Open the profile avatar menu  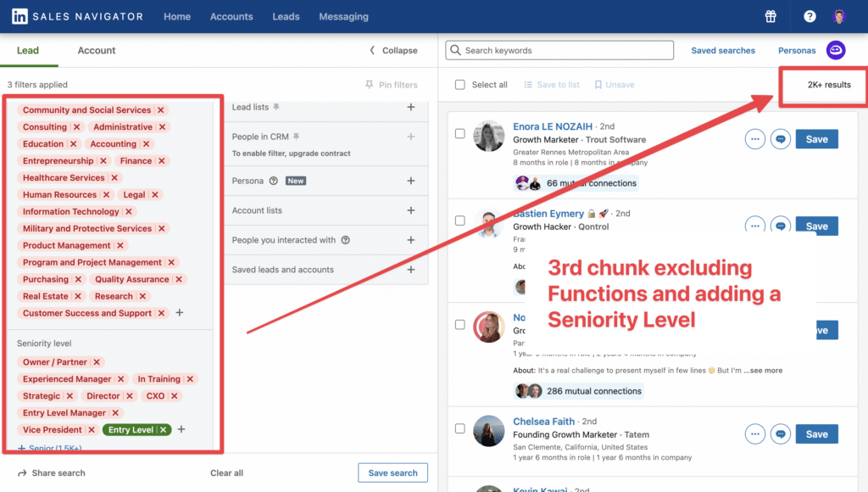pos(839,17)
